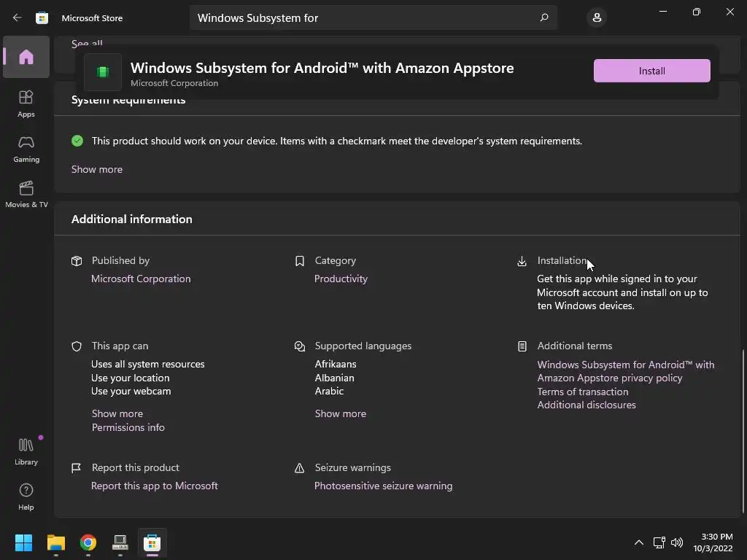Image resolution: width=747 pixels, height=560 pixels.
Task: Open WSA Amazon Appstore privacy policy
Action: click(x=625, y=371)
